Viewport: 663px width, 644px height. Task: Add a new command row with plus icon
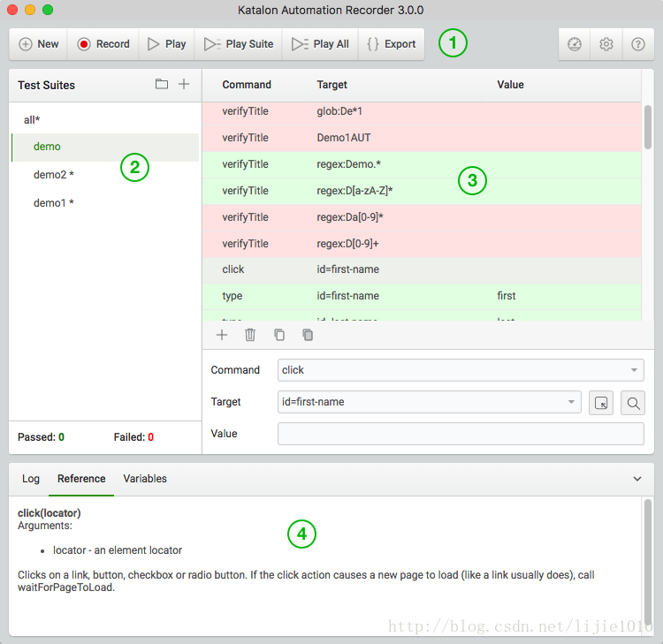[x=222, y=335]
